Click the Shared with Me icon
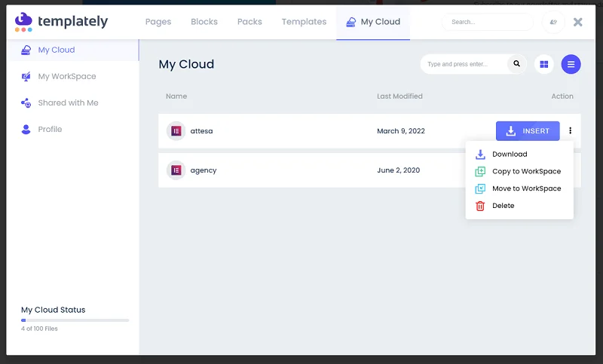 coord(26,103)
